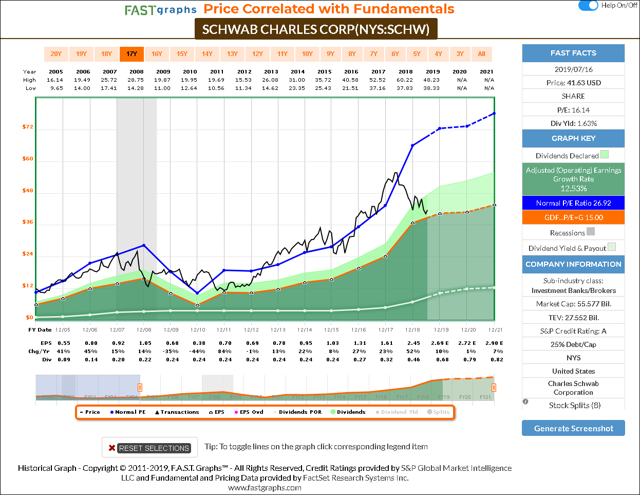
Task: Show the 6Y time range
Action: click(x=395, y=54)
